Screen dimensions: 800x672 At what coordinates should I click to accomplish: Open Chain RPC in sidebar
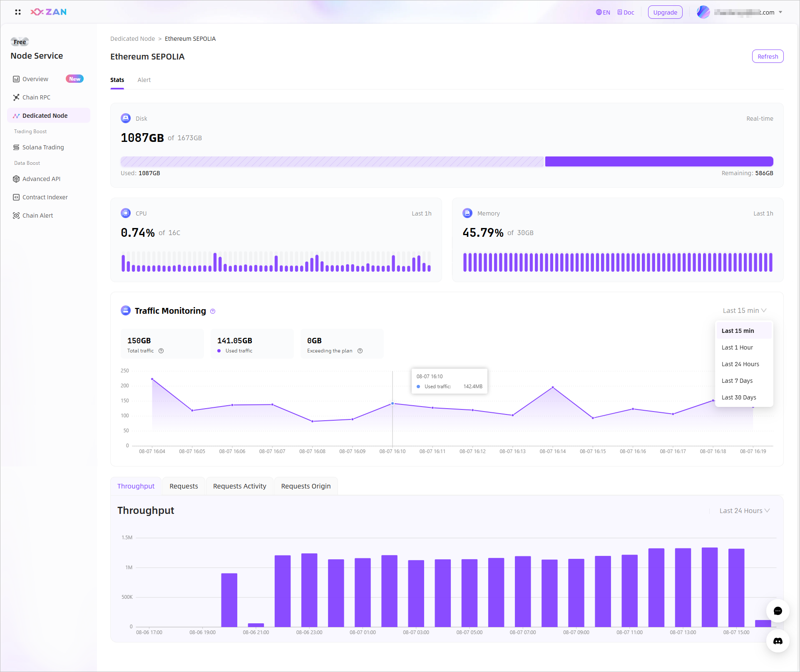[x=48, y=97]
